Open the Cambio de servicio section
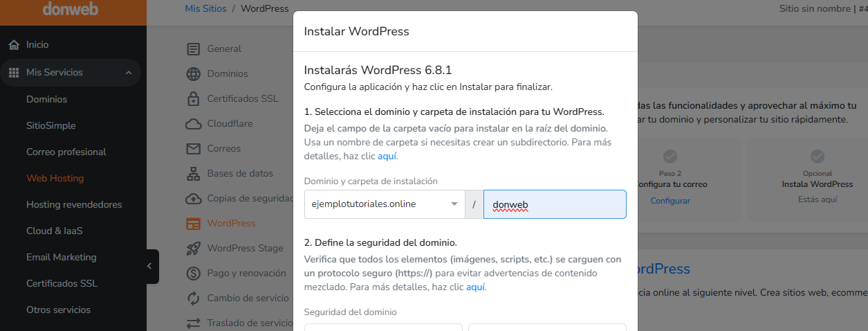 (248, 298)
